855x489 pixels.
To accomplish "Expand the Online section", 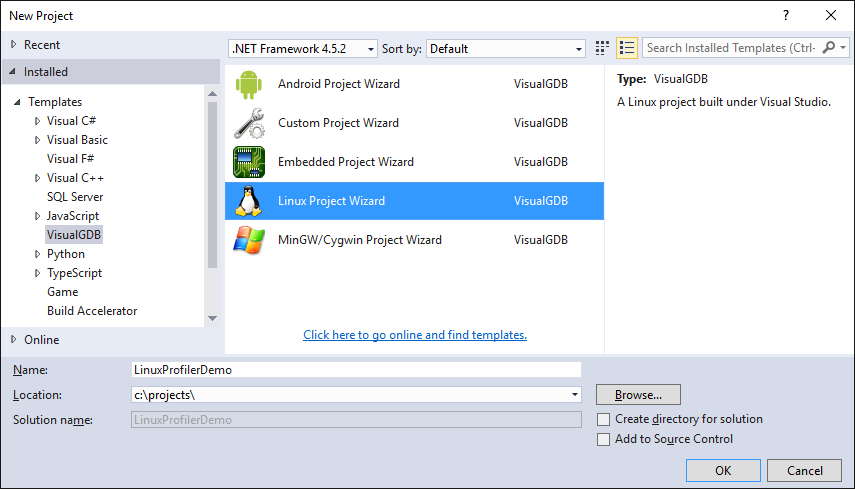I will pos(14,340).
